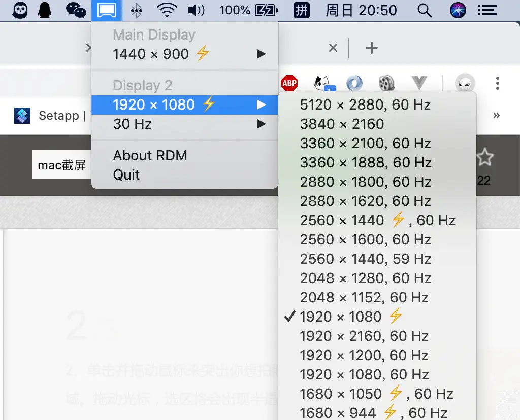Select checked 1920 × 1080 HiDPI entry
The height and width of the screenshot is (420, 520).
(x=377, y=317)
